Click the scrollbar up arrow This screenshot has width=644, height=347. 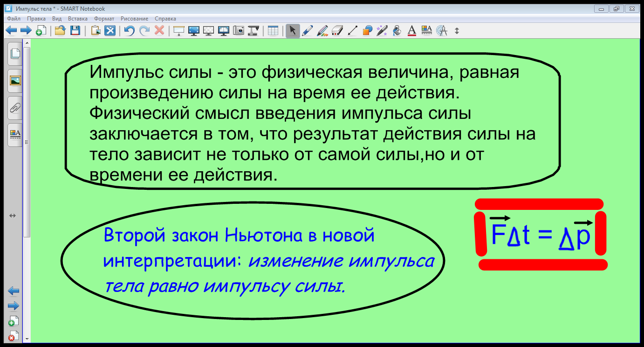point(27,43)
